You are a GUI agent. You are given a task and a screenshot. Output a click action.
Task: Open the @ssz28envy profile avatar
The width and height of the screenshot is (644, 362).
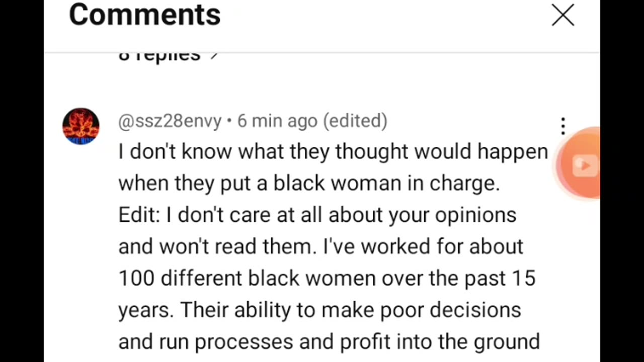(80, 126)
